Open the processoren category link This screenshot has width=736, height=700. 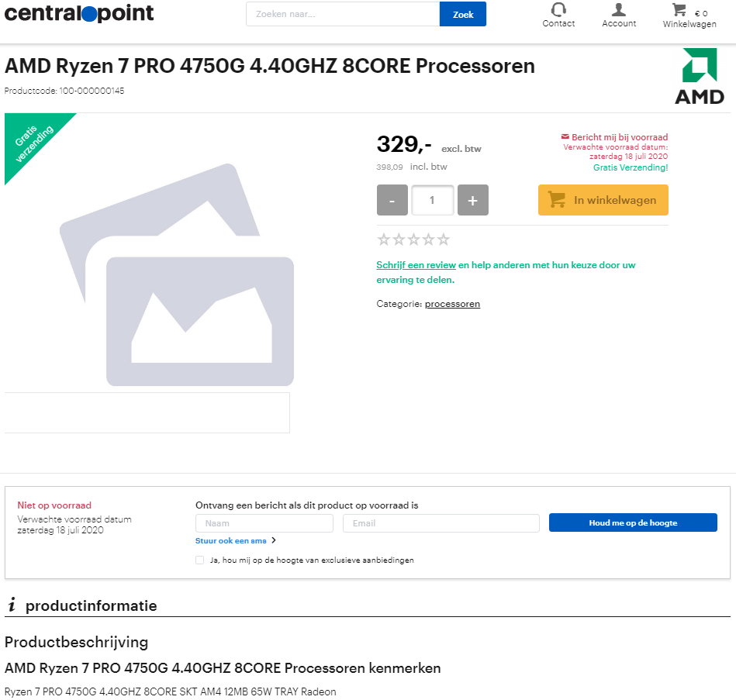pyautogui.click(x=452, y=304)
